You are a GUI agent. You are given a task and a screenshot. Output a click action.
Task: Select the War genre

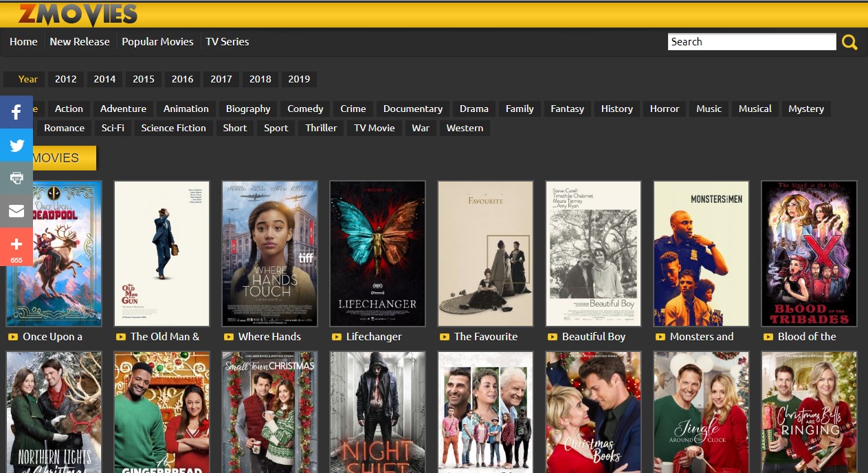(x=421, y=128)
